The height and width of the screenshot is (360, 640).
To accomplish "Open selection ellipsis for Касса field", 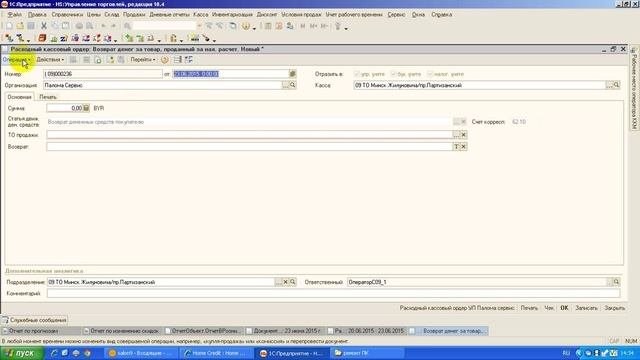I will pyautogui.click(x=609, y=85).
